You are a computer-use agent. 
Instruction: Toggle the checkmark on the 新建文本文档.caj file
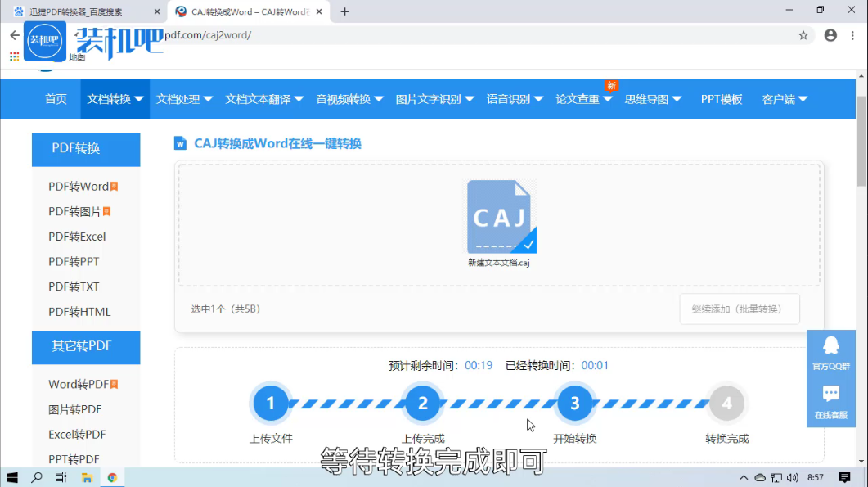point(528,244)
